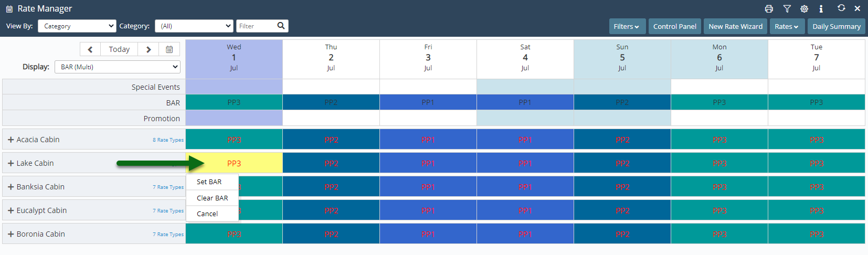Open Acacia Cabin 8 Rate Types link

tap(168, 140)
